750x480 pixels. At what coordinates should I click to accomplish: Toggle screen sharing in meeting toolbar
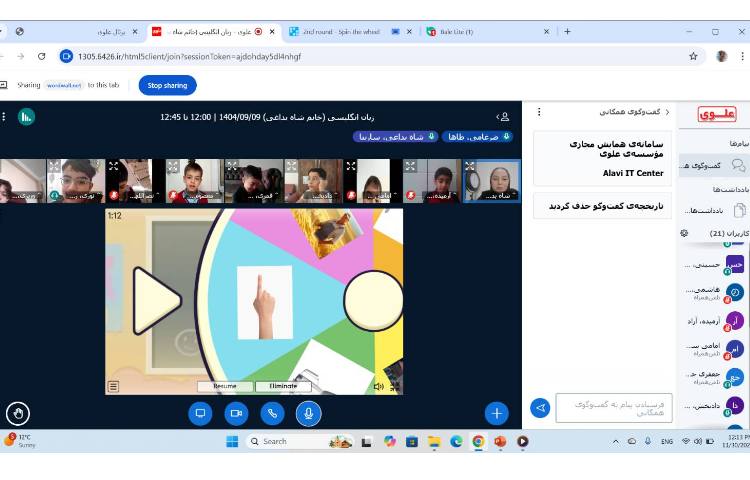(x=200, y=414)
